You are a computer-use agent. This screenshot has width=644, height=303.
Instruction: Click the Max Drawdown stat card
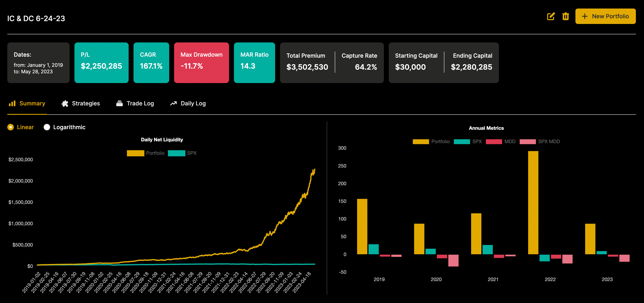click(201, 62)
